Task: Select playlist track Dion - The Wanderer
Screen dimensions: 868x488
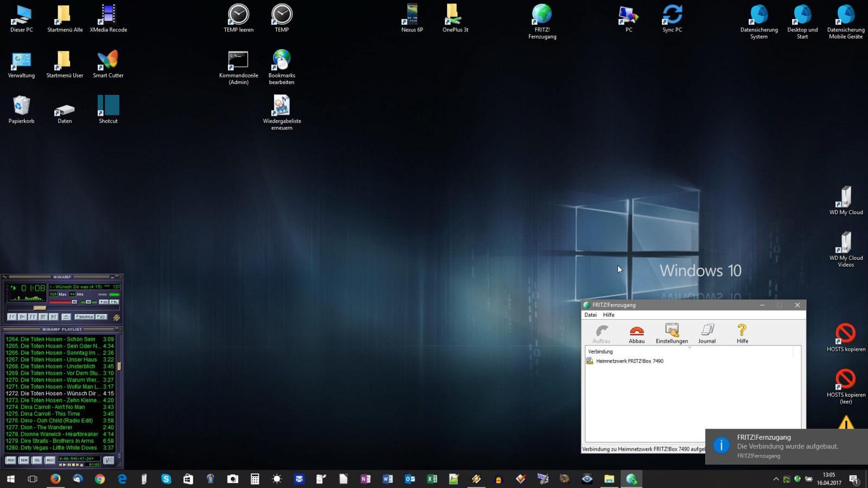Action: point(60,427)
